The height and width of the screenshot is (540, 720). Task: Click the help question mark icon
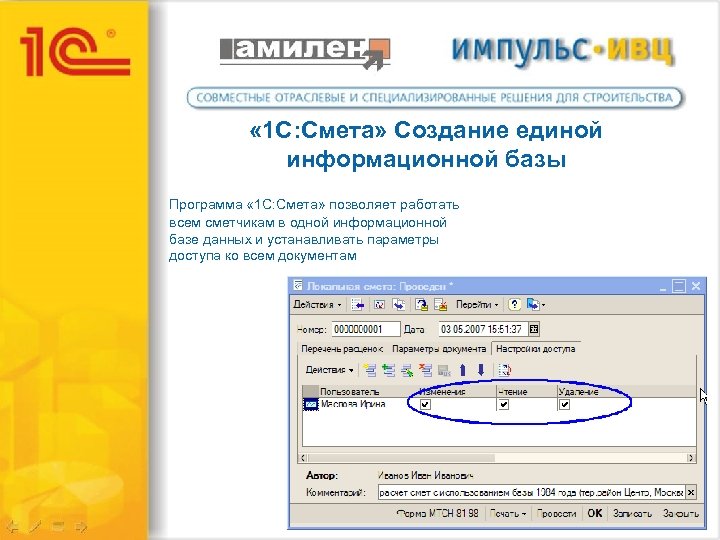[x=514, y=304]
